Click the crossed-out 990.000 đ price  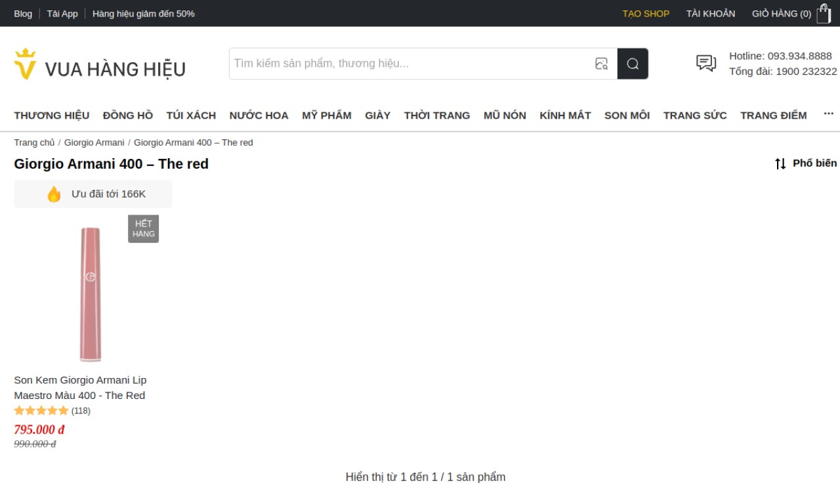[35, 444]
